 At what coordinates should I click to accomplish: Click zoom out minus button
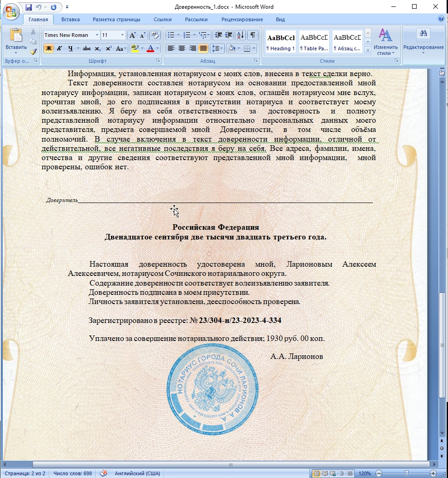point(379,473)
